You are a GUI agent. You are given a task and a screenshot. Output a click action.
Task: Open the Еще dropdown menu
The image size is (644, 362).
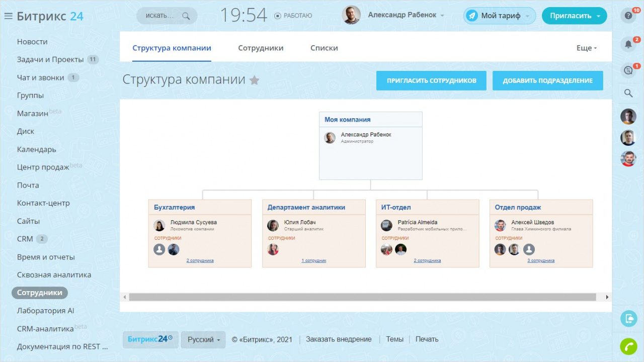point(587,48)
